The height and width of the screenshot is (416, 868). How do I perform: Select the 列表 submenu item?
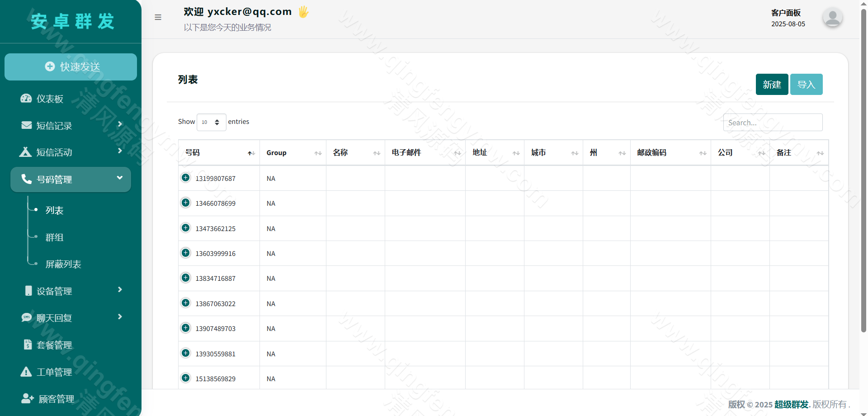pyautogui.click(x=54, y=210)
